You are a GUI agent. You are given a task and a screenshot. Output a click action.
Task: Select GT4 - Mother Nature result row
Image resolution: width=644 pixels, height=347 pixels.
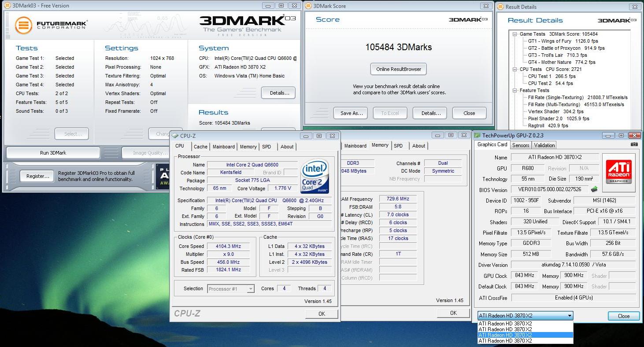tap(562, 62)
